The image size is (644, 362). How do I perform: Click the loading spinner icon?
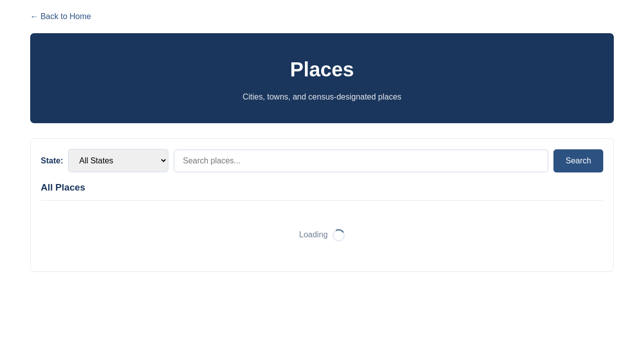click(339, 235)
